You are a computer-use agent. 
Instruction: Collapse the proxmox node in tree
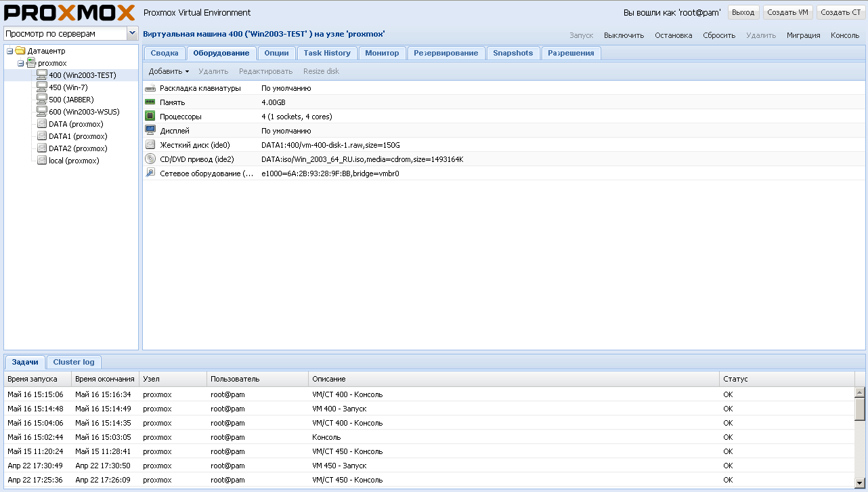[x=21, y=63]
